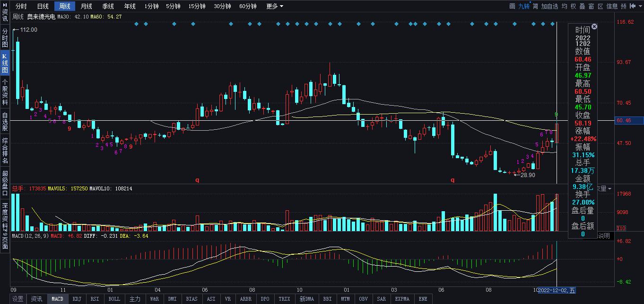Collapse panel with left-arrow icon at top right
The height and width of the screenshot is (304, 644).
point(632,6)
